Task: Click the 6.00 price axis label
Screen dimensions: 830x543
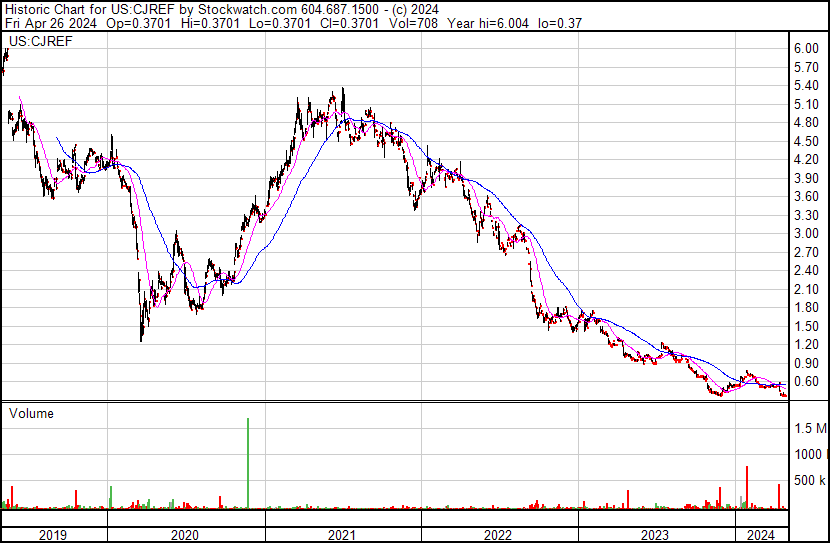Action: (806, 48)
